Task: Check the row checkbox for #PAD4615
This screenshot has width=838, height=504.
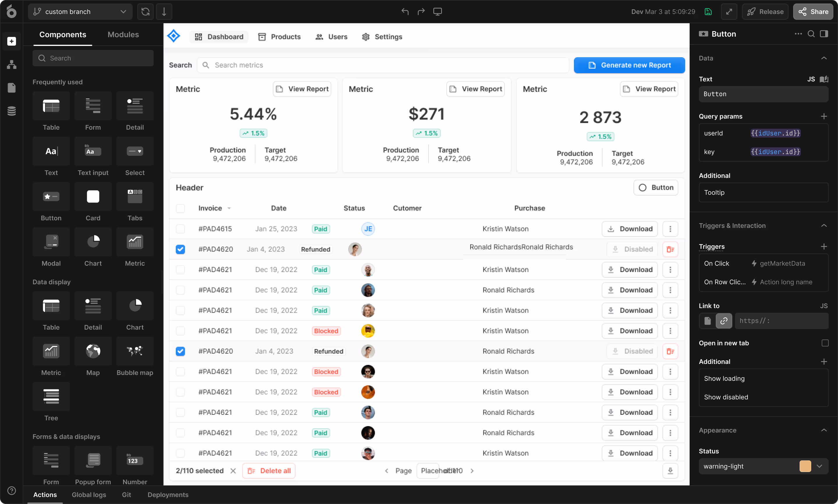Action: (x=180, y=229)
